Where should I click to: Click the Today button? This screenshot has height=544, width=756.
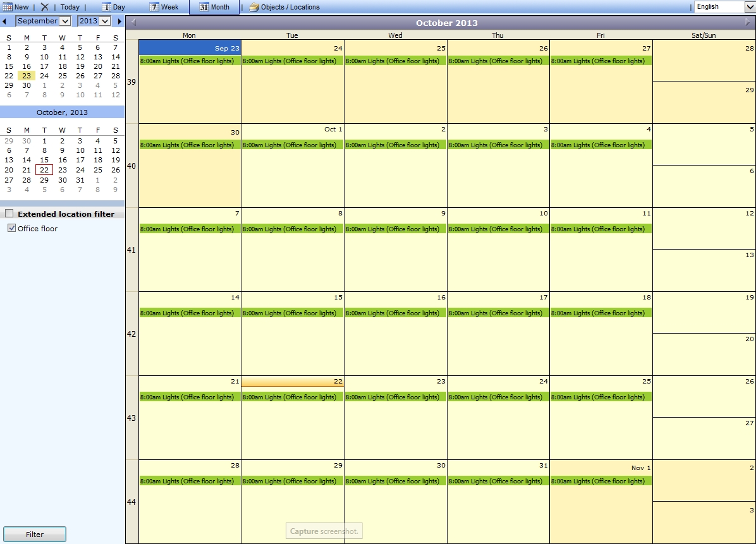point(70,8)
